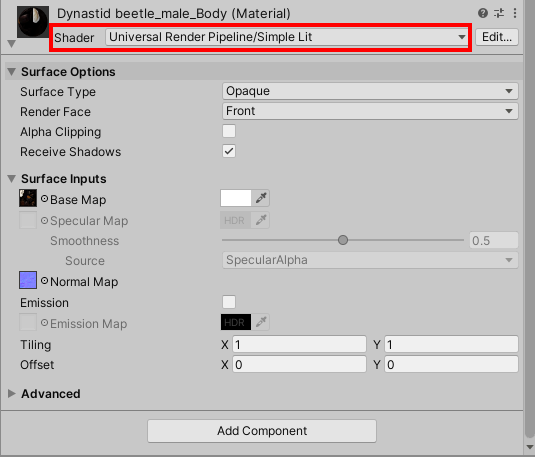Collapse the Surface Options section
The height and width of the screenshot is (457, 535).
pos(12,72)
